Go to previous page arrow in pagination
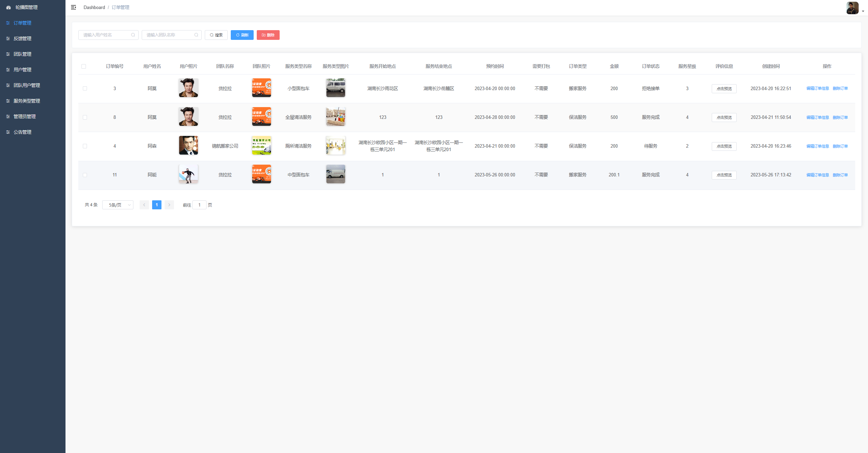Image resolution: width=868 pixels, height=453 pixels. [144, 205]
